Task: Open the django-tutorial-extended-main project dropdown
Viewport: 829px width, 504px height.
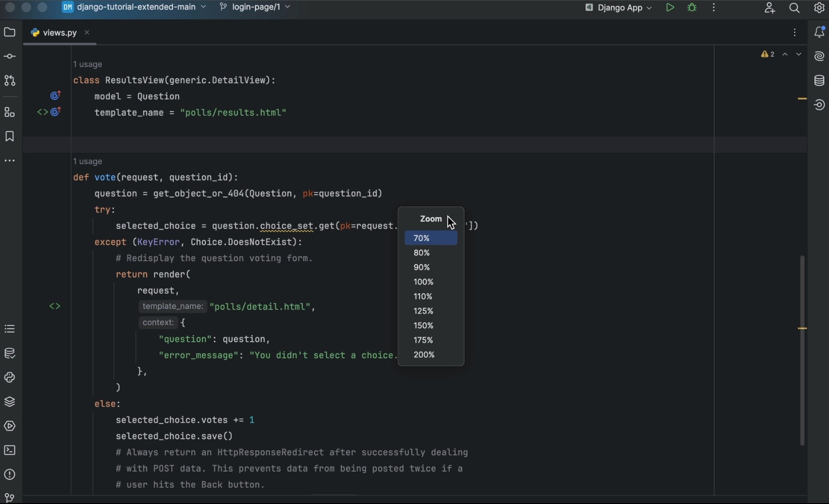Action: pos(134,7)
